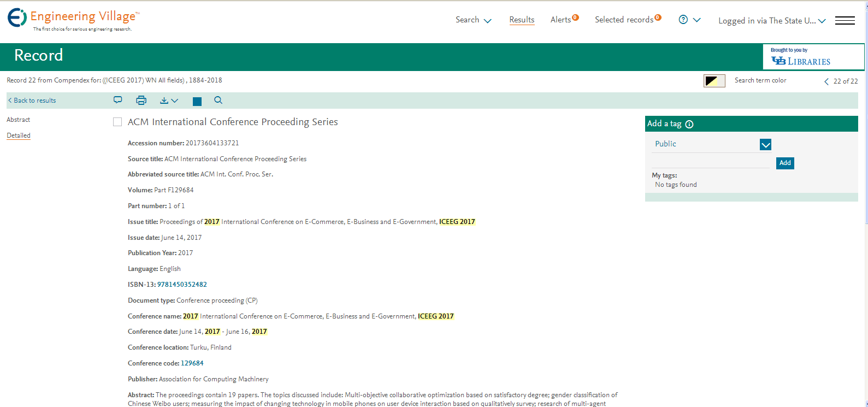
Task: Click the Add a tag info icon
Action: (689, 124)
